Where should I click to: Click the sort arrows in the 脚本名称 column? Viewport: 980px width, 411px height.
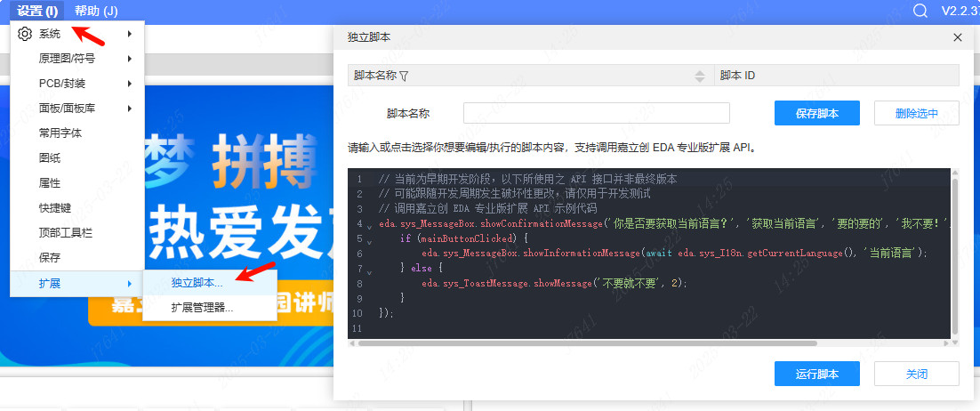click(x=702, y=77)
